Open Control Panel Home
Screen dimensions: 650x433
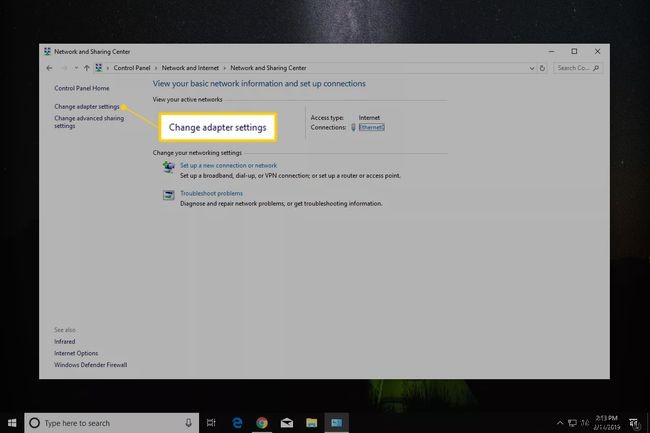tap(82, 88)
